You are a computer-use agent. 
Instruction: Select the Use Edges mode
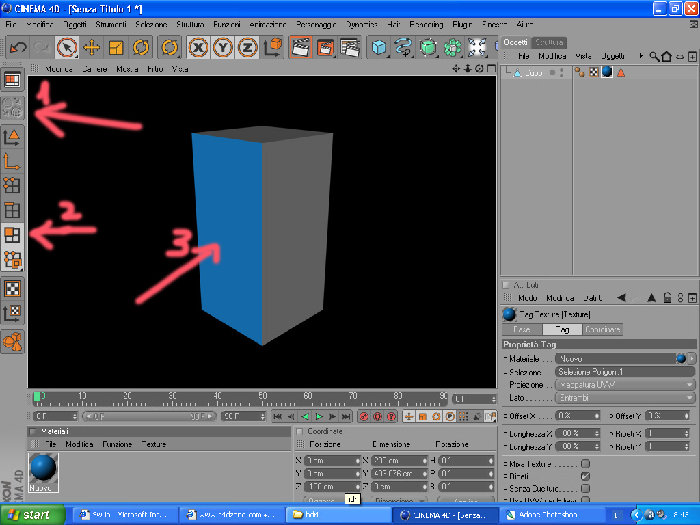[12, 210]
